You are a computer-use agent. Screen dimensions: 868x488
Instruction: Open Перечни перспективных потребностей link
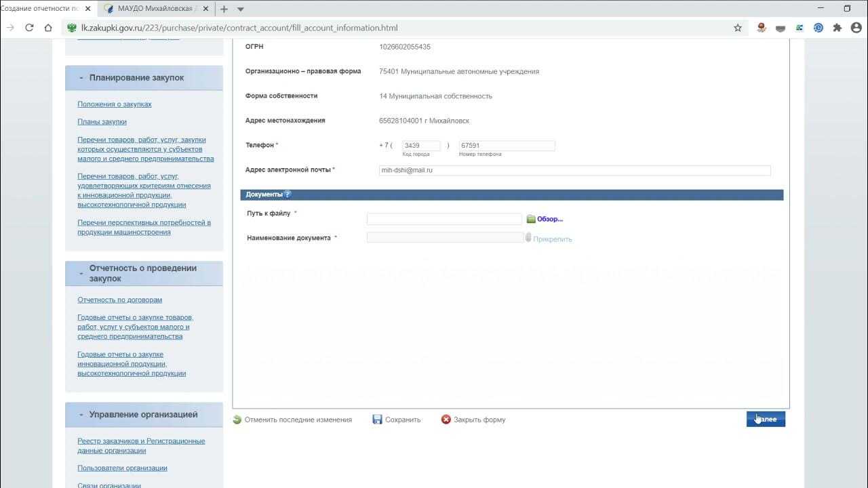pos(144,228)
